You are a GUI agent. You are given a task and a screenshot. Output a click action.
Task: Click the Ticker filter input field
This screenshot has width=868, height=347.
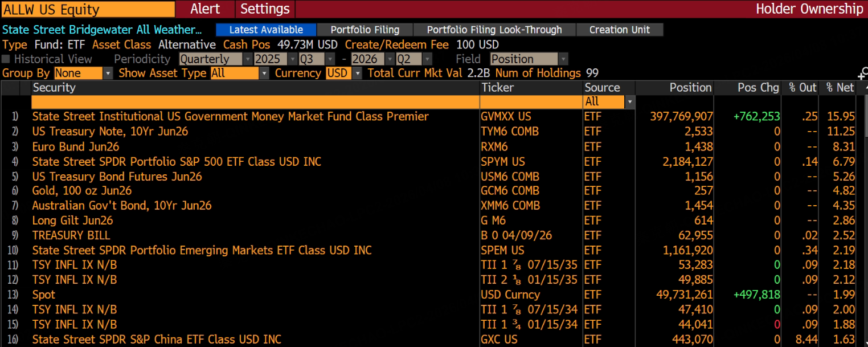click(x=531, y=102)
